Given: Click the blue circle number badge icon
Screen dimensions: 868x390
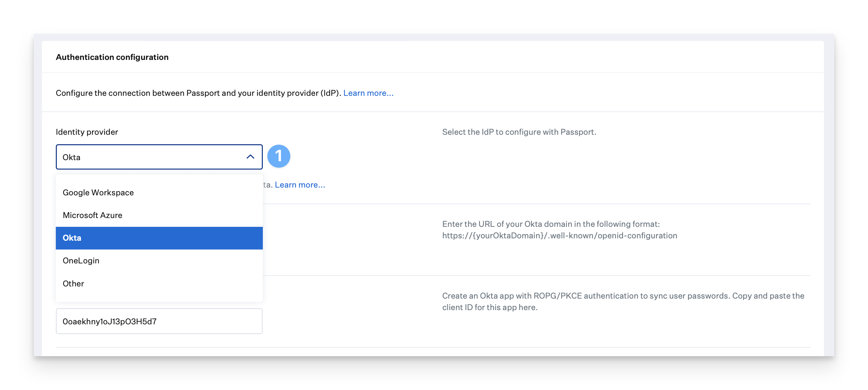Looking at the screenshot, I should pos(278,156).
